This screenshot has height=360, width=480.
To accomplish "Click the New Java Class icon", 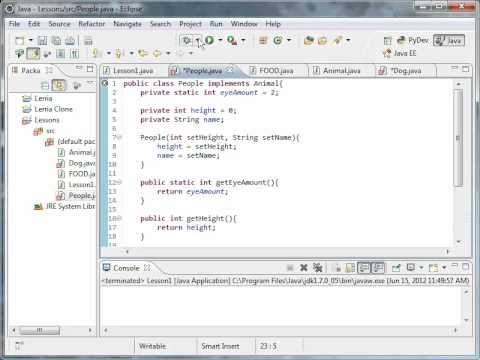I will [278, 40].
